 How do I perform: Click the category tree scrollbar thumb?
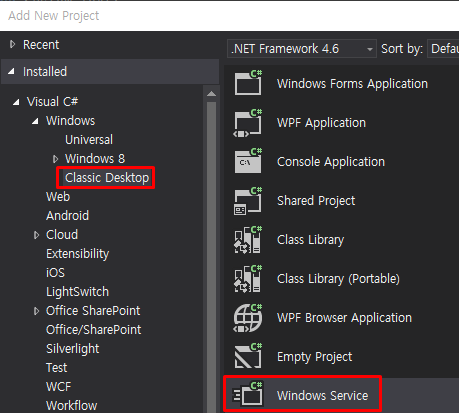click(211, 257)
